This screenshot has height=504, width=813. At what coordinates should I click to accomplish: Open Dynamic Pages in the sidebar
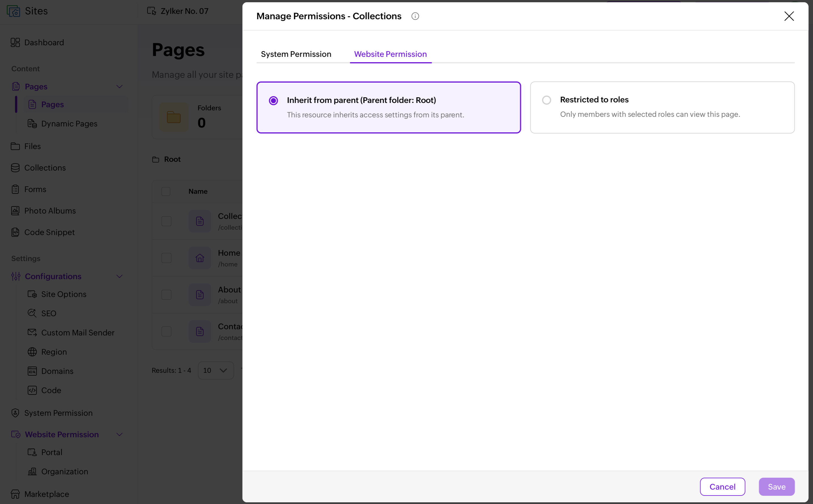(62, 123)
